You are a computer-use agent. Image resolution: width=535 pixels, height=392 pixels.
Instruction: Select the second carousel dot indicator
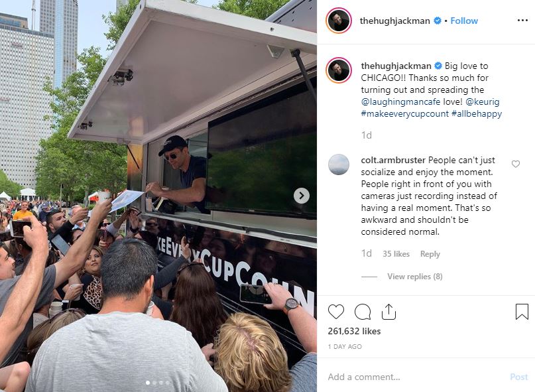tap(154, 383)
